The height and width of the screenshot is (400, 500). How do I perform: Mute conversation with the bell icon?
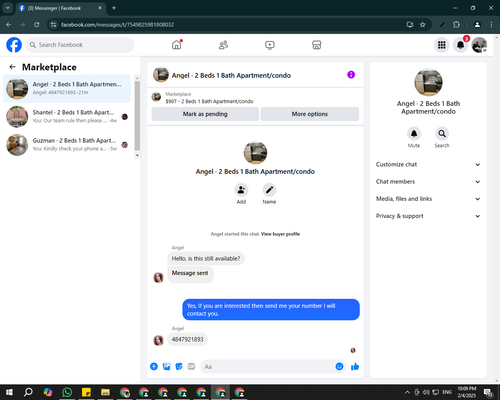[414, 134]
